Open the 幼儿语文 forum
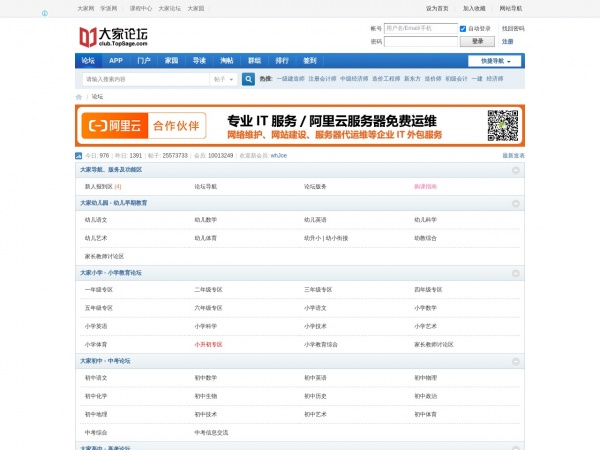The width and height of the screenshot is (600, 450). [96, 220]
